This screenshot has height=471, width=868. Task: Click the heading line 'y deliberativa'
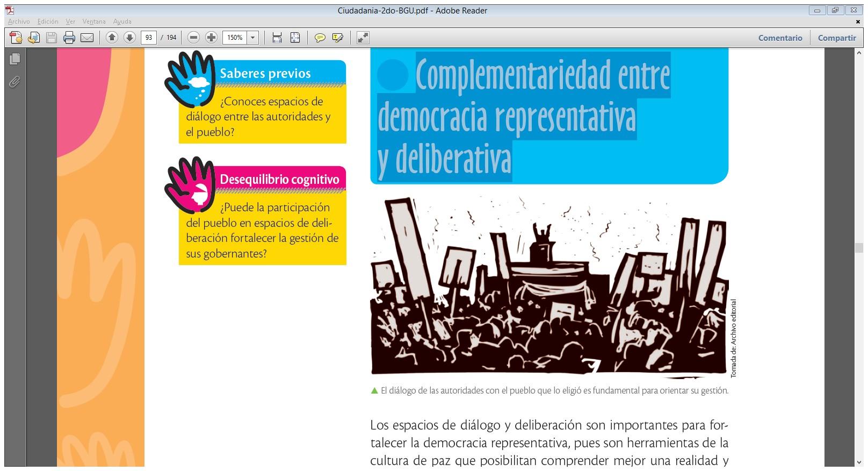[x=444, y=160]
